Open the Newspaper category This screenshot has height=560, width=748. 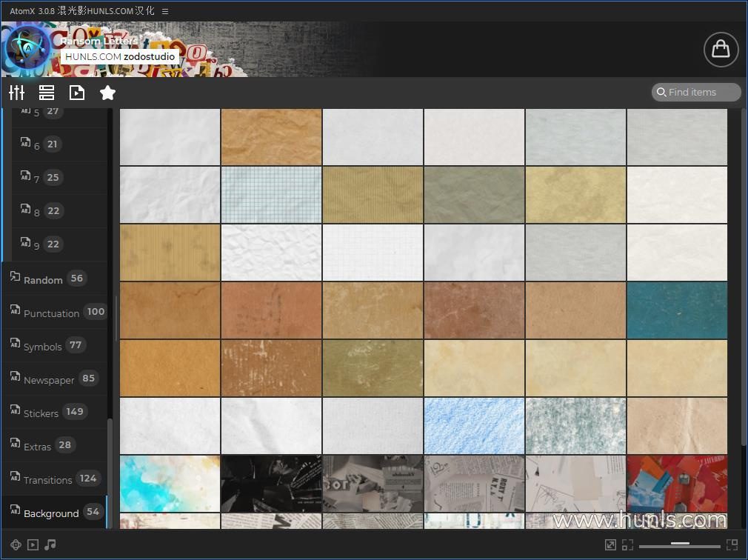point(54,379)
